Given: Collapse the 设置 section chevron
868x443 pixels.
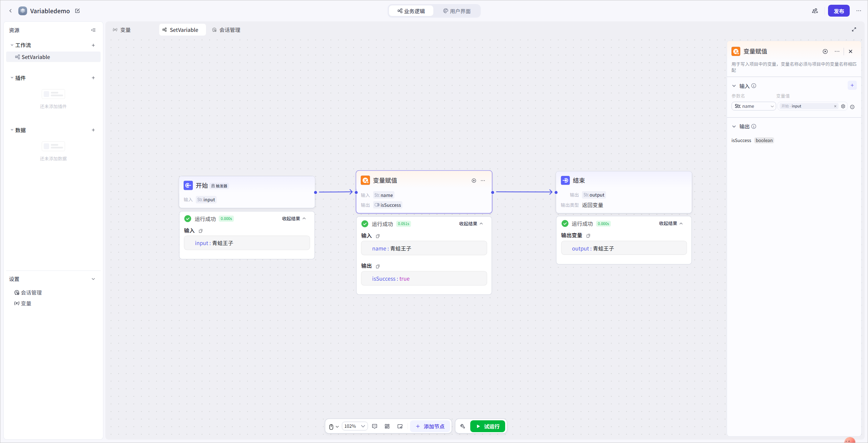Looking at the screenshot, I should pyautogui.click(x=93, y=279).
